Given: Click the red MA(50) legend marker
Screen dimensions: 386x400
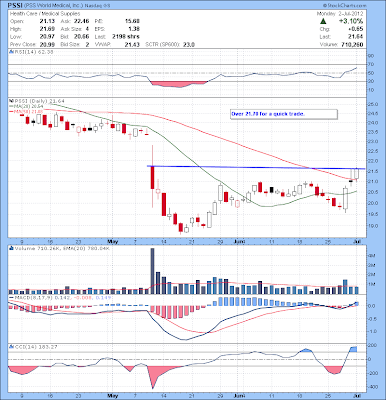Looking at the screenshot, I should tap(11, 111).
